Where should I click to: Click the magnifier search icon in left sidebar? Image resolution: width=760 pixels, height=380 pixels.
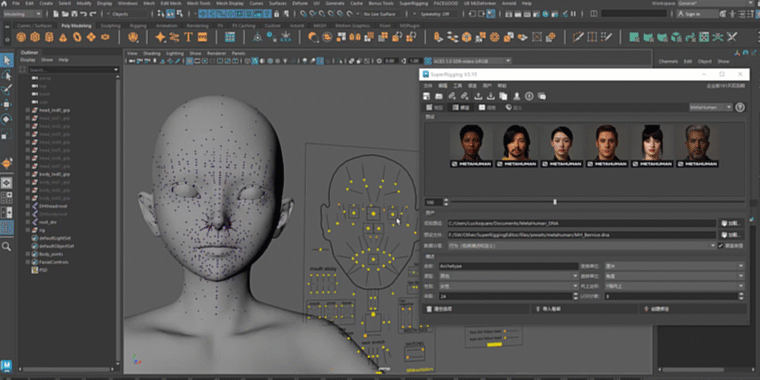(x=7, y=247)
